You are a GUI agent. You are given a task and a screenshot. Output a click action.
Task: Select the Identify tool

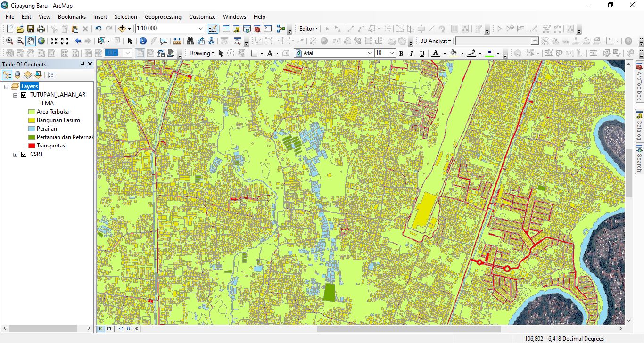[x=143, y=41]
